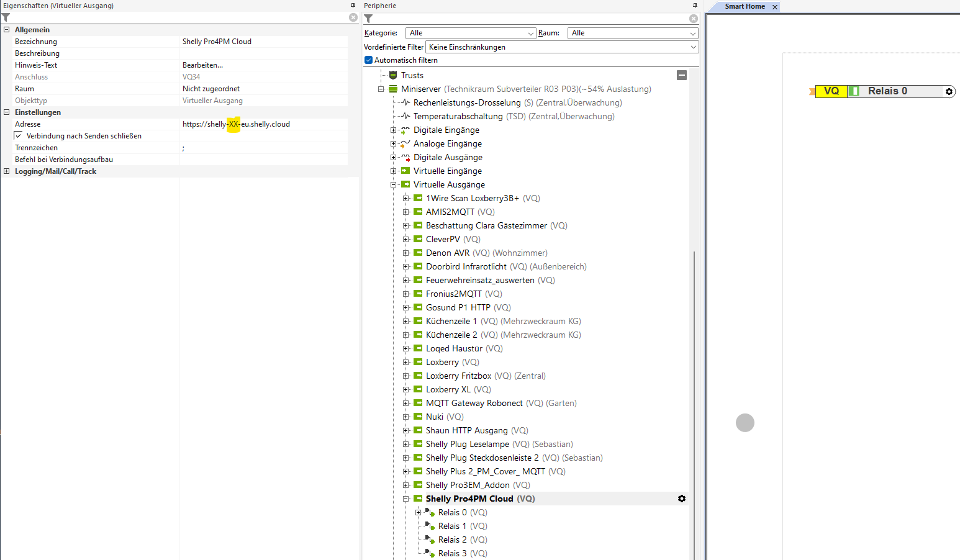Screen dimensions: 960x560
Task: Click the green icon beside Relais 0 block label
Action: point(854,91)
